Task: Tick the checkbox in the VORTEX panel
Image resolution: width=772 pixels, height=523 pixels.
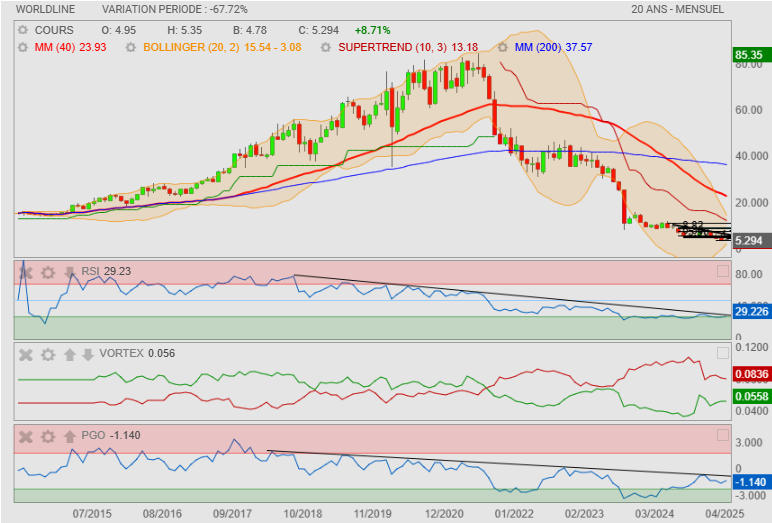Action: 723,353
